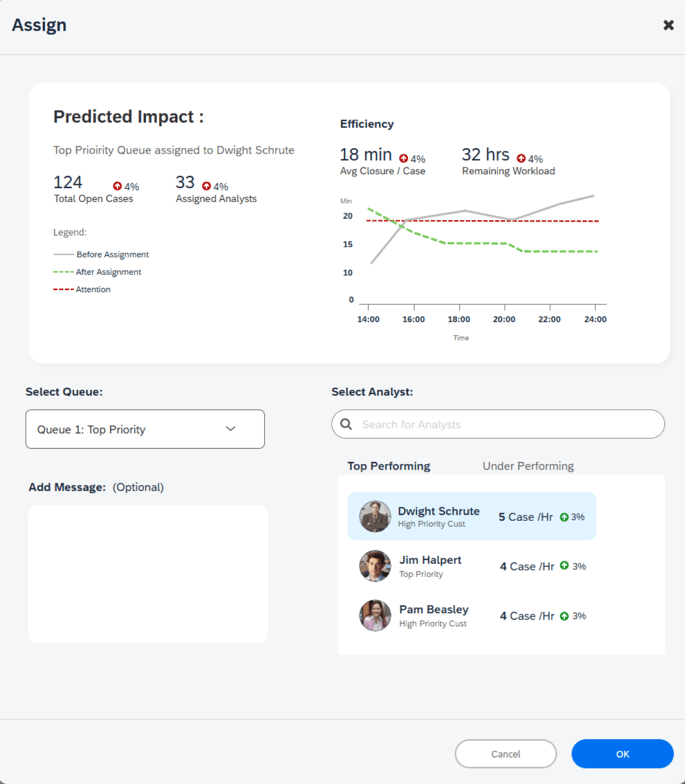Expand the queue list using chevron arrow
Viewport: 685px width, 784px height.
pos(231,429)
